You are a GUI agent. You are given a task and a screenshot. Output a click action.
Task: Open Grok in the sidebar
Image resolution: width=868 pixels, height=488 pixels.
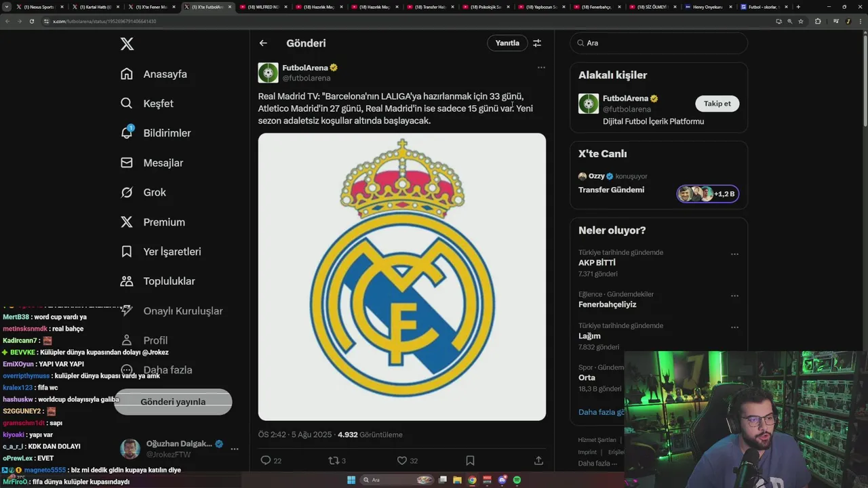[143, 192]
